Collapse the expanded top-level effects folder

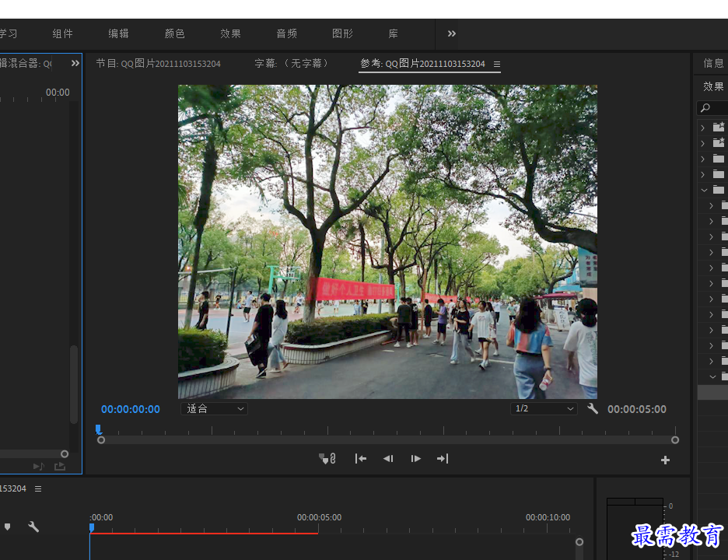(x=705, y=190)
